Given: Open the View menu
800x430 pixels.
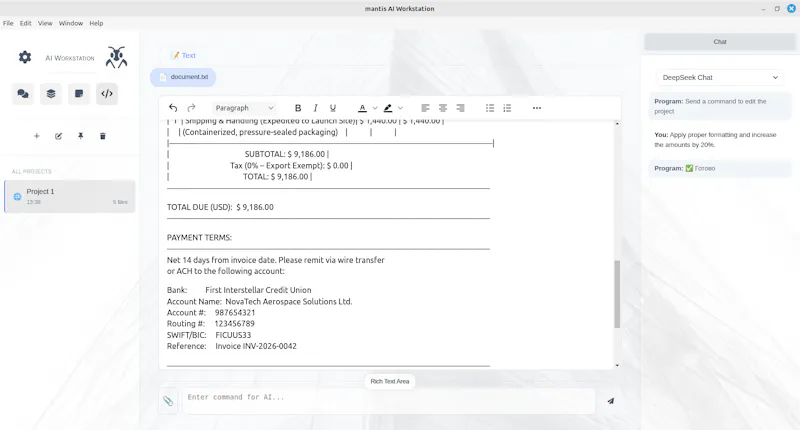Looking at the screenshot, I should click(45, 23).
